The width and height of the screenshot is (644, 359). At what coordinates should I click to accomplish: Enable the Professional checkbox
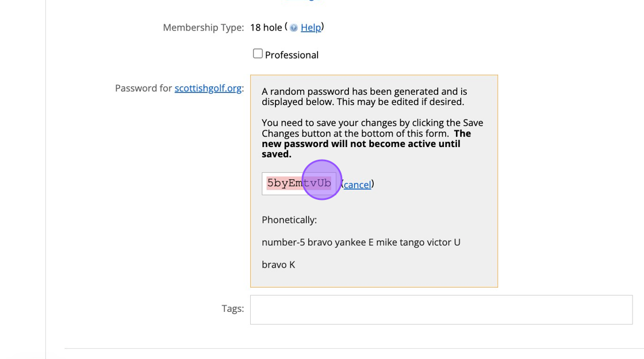(258, 53)
